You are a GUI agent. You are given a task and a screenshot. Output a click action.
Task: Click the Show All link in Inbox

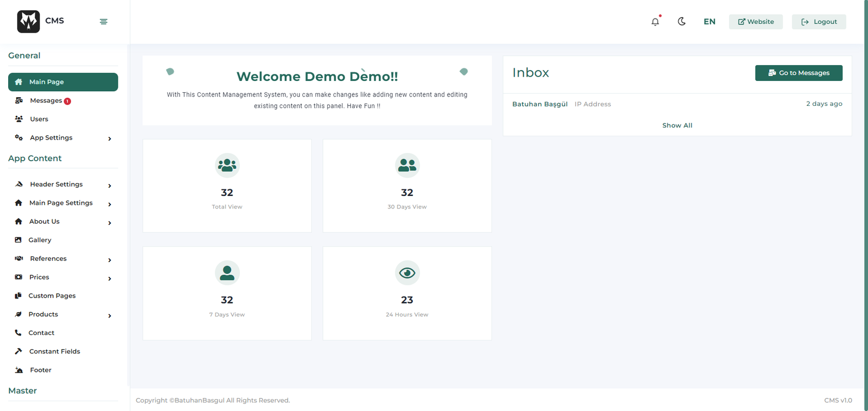coord(677,125)
